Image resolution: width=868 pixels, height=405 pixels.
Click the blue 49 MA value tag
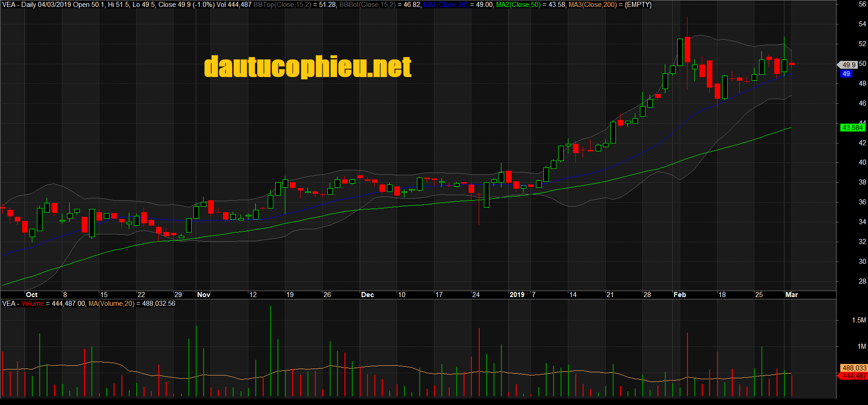coord(846,74)
